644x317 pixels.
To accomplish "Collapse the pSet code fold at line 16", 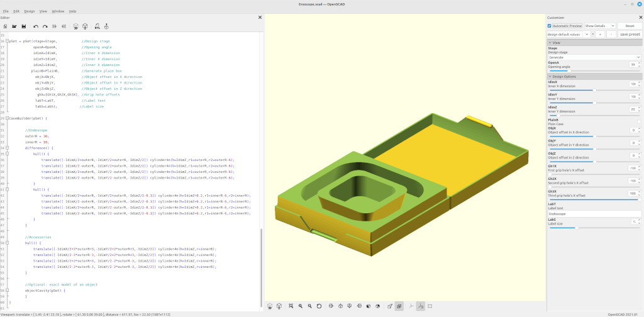I will [8, 42].
